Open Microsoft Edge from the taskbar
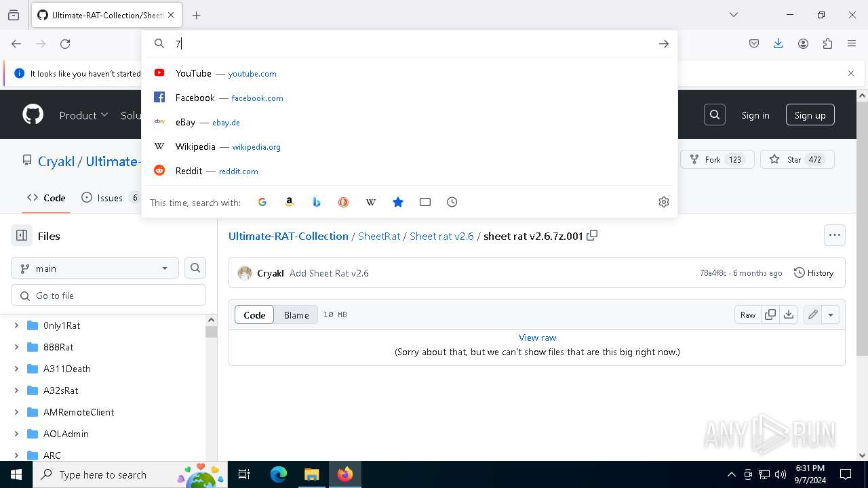Viewport: 868px width, 488px height. (x=279, y=474)
